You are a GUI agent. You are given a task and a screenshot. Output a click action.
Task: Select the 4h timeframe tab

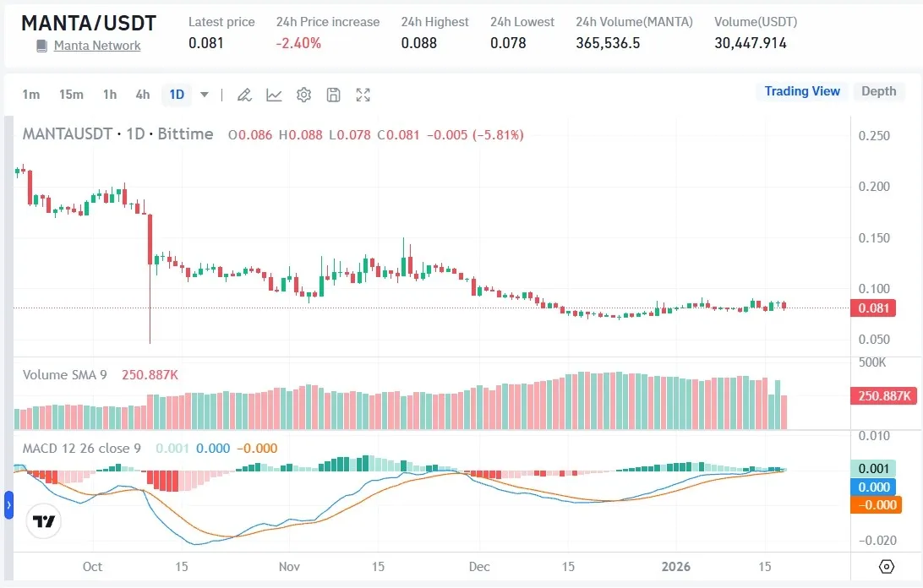click(142, 95)
